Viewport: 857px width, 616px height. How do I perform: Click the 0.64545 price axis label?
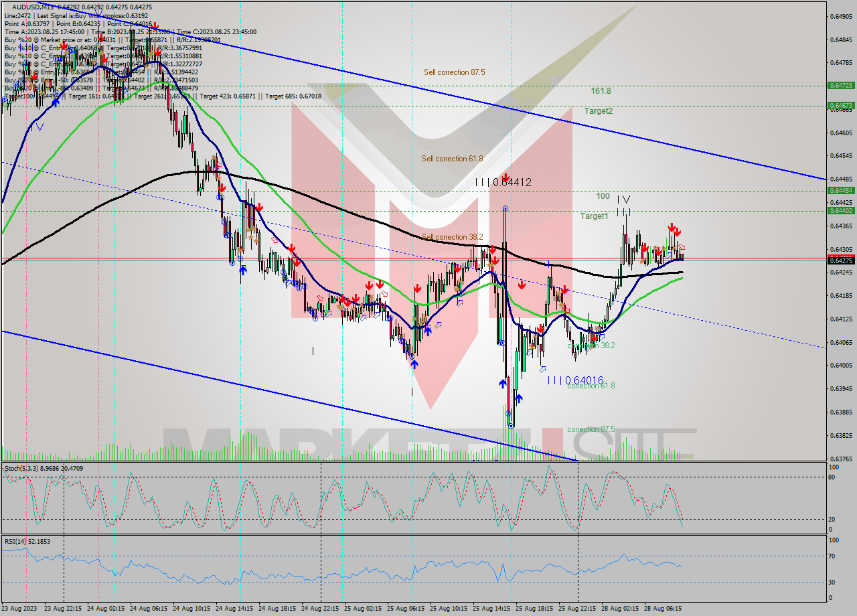pyautogui.click(x=841, y=156)
